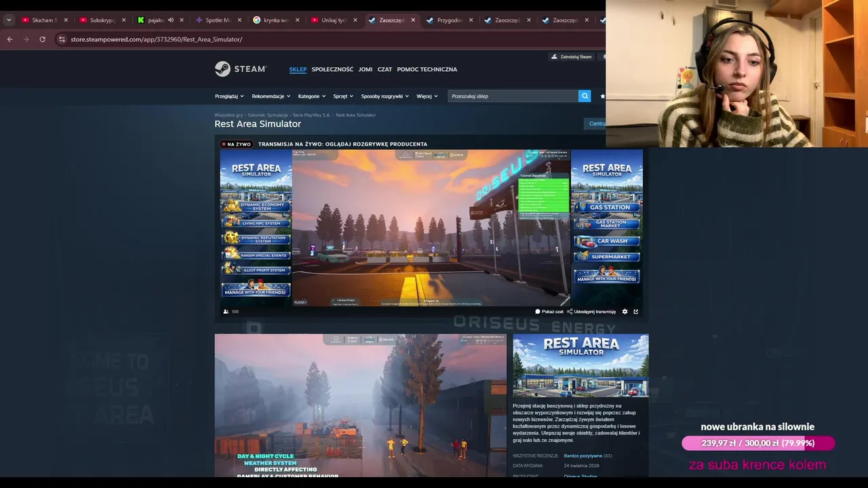Close the Spotle: Mu tab
Viewport: 868px width, 488px height.
point(239,20)
